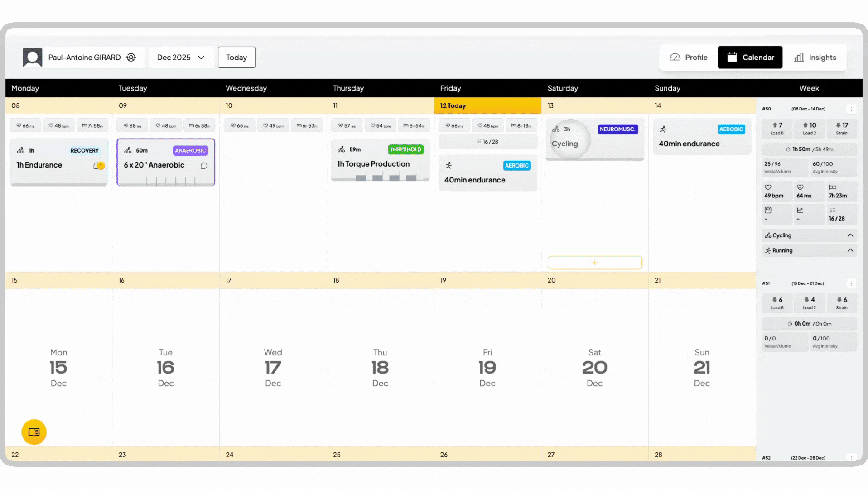Click the NEUROMUSC. tag on Saturday cycling
This screenshot has width=868, height=489.
point(617,129)
